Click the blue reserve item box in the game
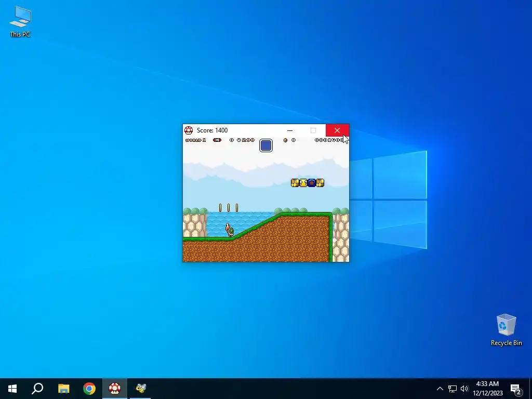The height and width of the screenshot is (399, 532). coord(266,145)
